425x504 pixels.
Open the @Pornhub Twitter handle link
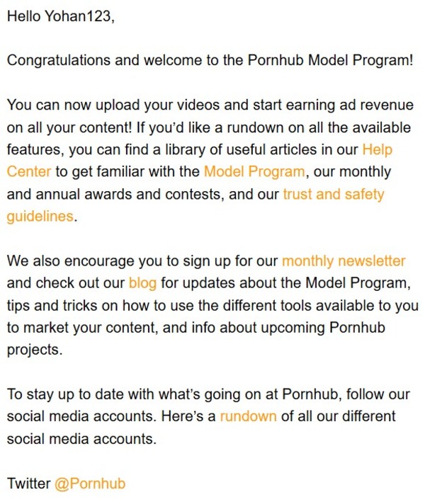click(90, 484)
